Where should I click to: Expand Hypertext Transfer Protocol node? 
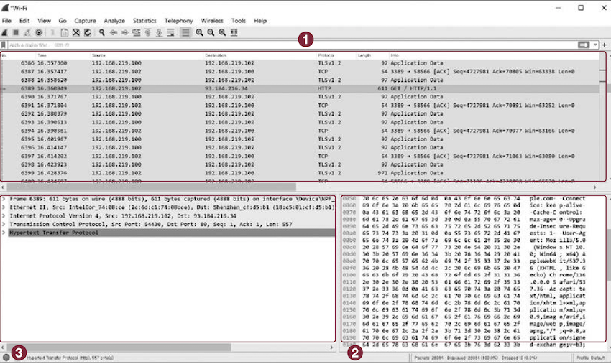[4, 233]
